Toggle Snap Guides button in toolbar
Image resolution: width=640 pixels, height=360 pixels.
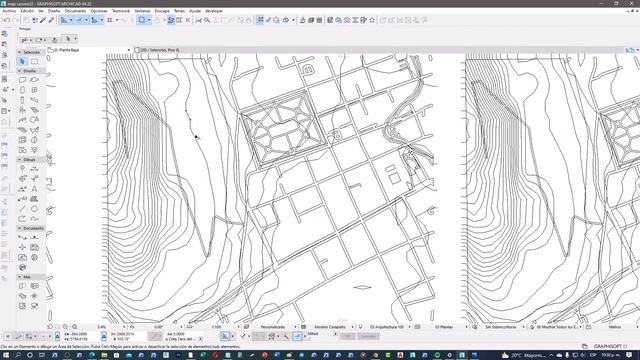79,20
